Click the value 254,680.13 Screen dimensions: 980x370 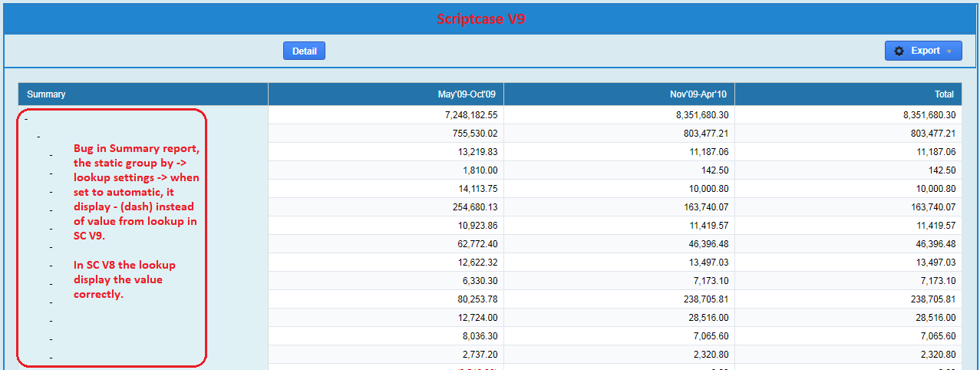click(476, 207)
